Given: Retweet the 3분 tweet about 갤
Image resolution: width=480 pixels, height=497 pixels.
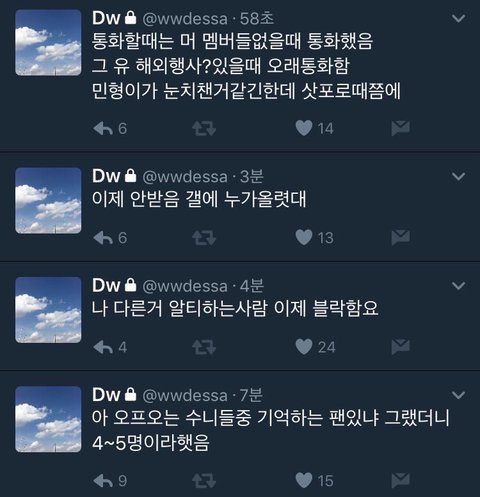Looking at the screenshot, I should click(x=204, y=238).
